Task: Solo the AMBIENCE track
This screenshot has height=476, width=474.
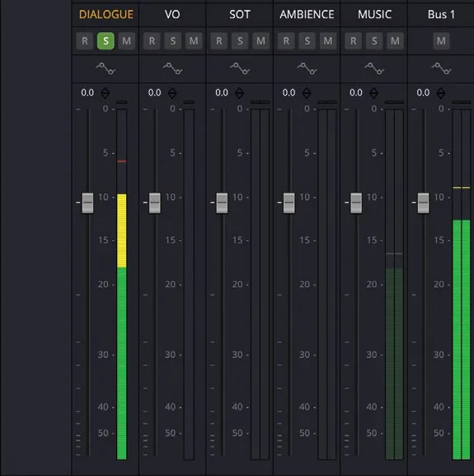Action: [307, 40]
